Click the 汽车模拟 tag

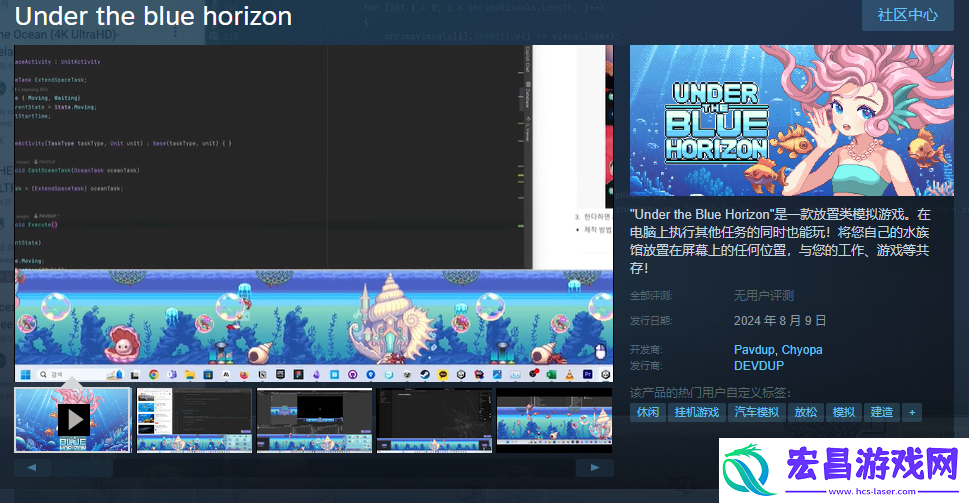pos(756,412)
